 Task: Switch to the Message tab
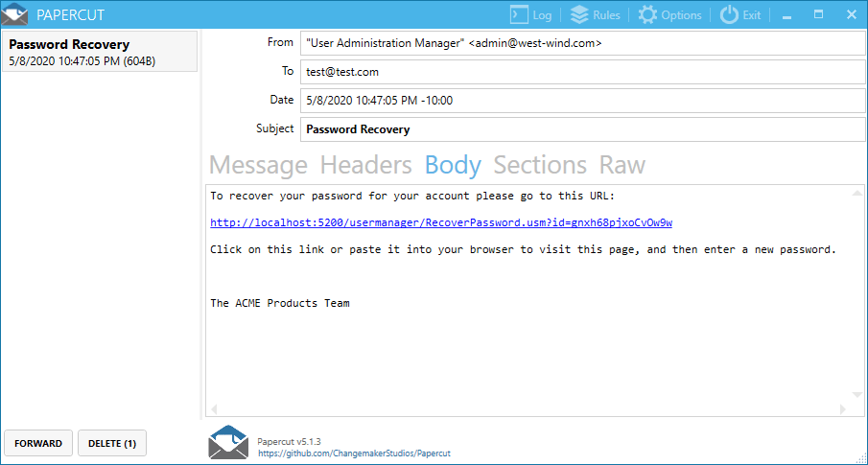pos(258,165)
